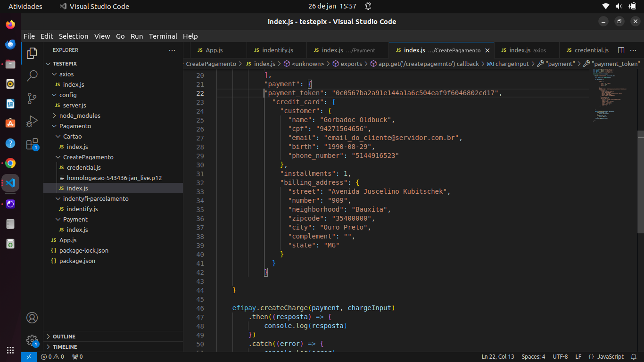This screenshot has width=644, height=362.
Task: Launch Thunderbird from the Ubuntu dock
Action: click(x=10, y=44)
